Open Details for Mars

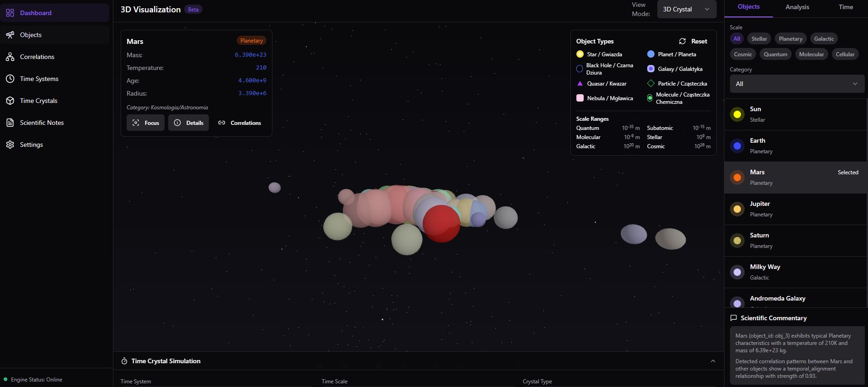pos(188,123)
